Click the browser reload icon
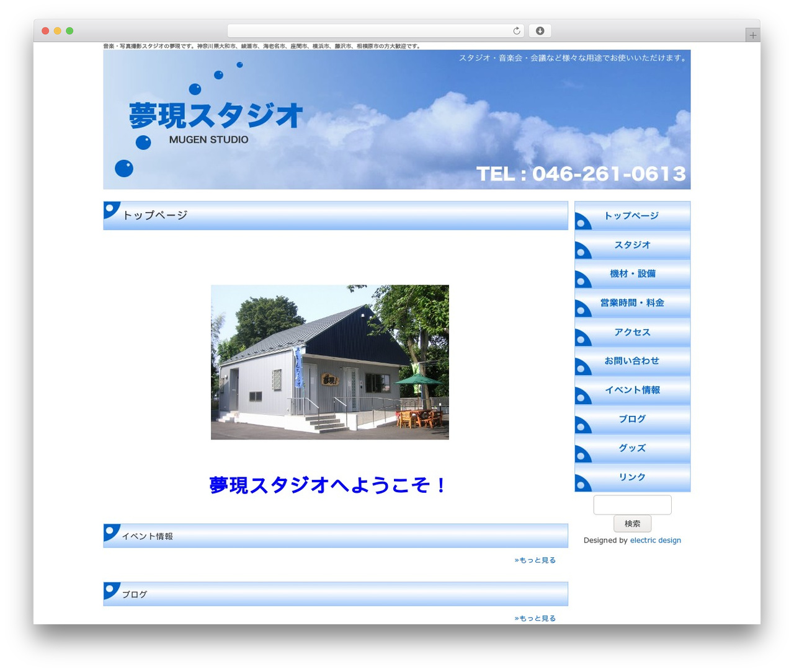The height and width of the screenshot is (672, 794). [x=516, y=31]
